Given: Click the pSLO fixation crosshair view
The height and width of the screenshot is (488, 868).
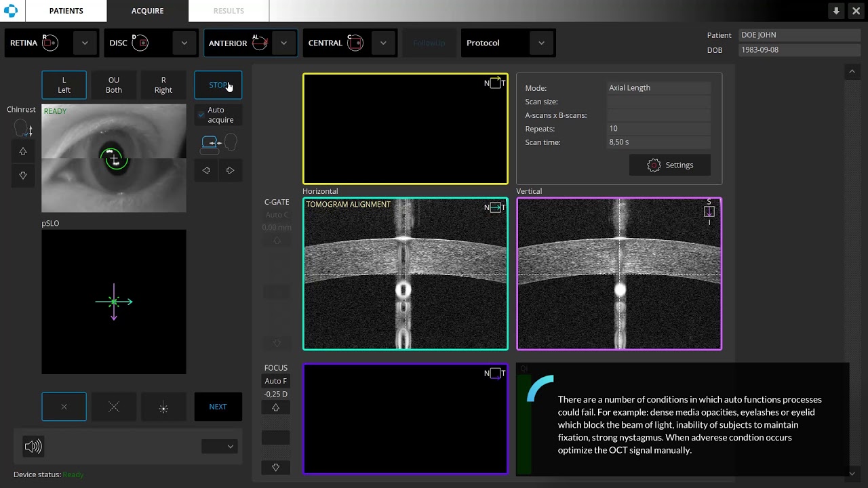Looking at the screenshot, I should (114, 302).
